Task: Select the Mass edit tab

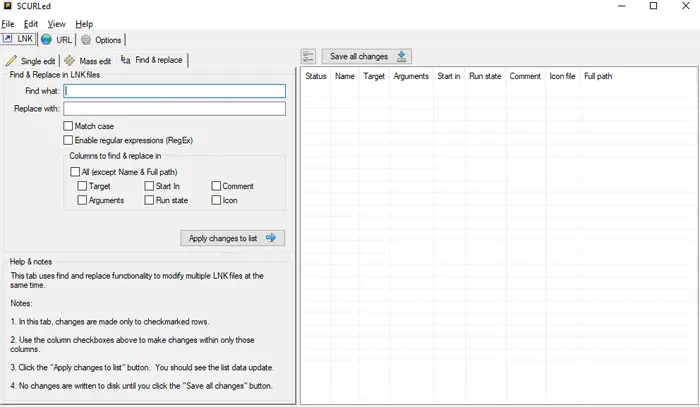Action: [88, 61]
